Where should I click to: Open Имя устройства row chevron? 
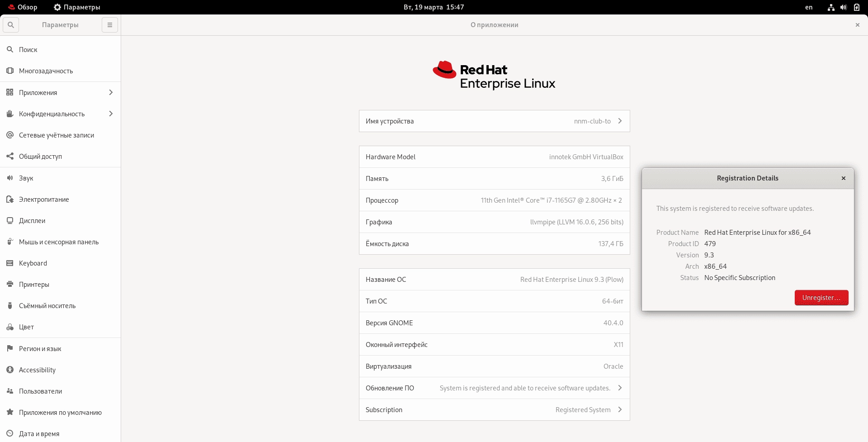pos(620,121)
